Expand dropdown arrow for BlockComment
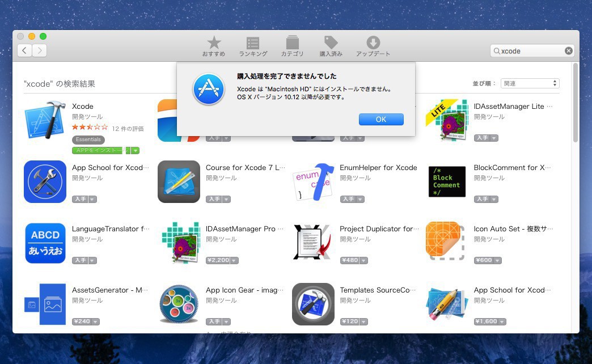The height and width of the screenshot is (364, 592). pos(494,199)
